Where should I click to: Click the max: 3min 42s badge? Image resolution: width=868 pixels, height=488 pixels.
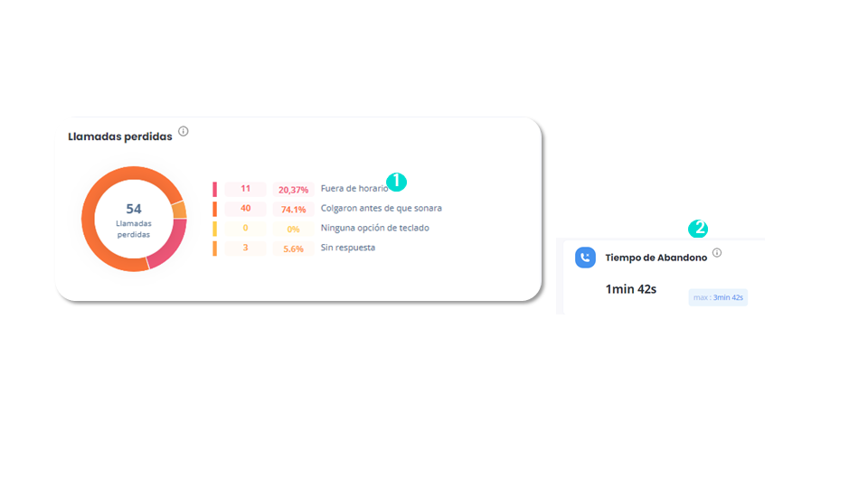[718, 297]
